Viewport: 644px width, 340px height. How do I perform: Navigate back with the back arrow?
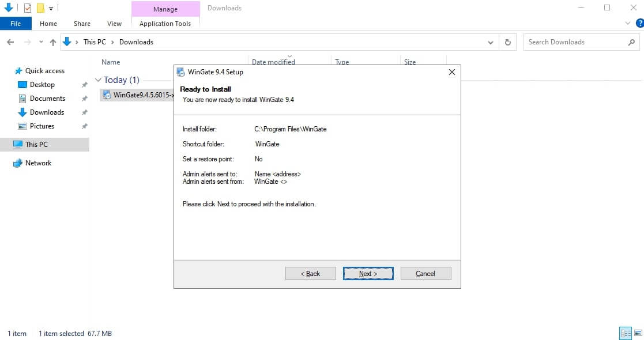(x=11, y=42)
